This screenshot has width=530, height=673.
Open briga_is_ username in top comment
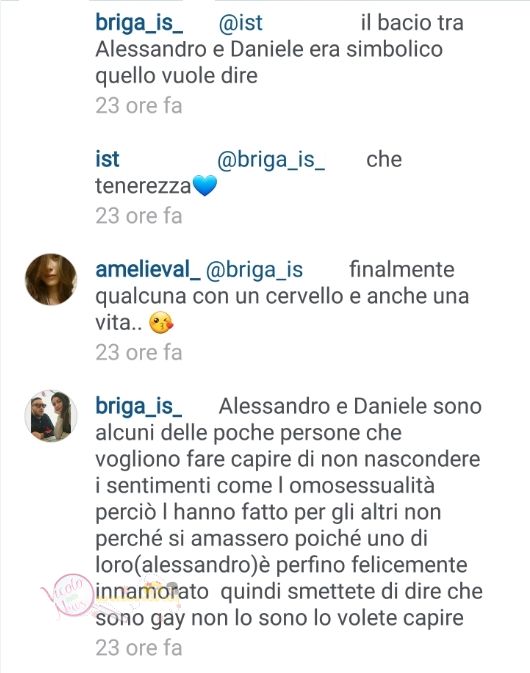point(139,23)
